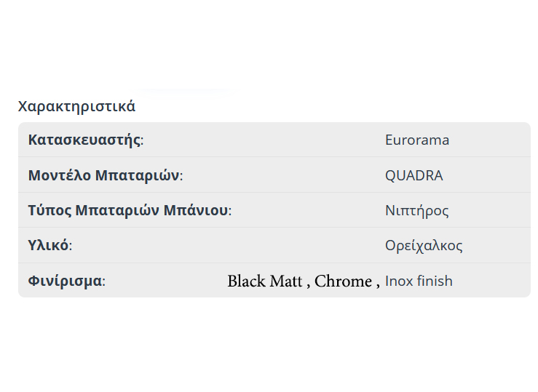
Task: Click the Κατασκευαστής label
Action: coord(84,140)
